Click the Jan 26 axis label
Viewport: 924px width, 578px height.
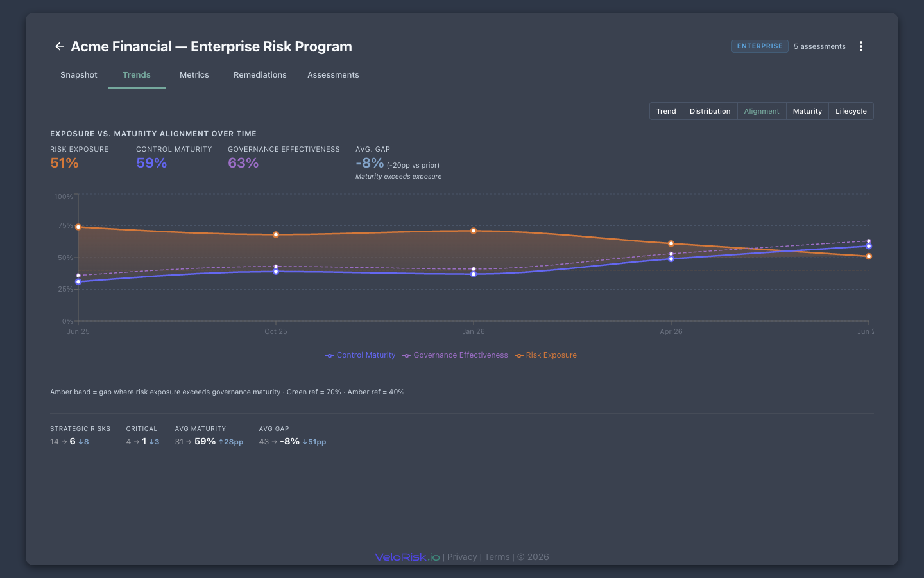(474, 331)
